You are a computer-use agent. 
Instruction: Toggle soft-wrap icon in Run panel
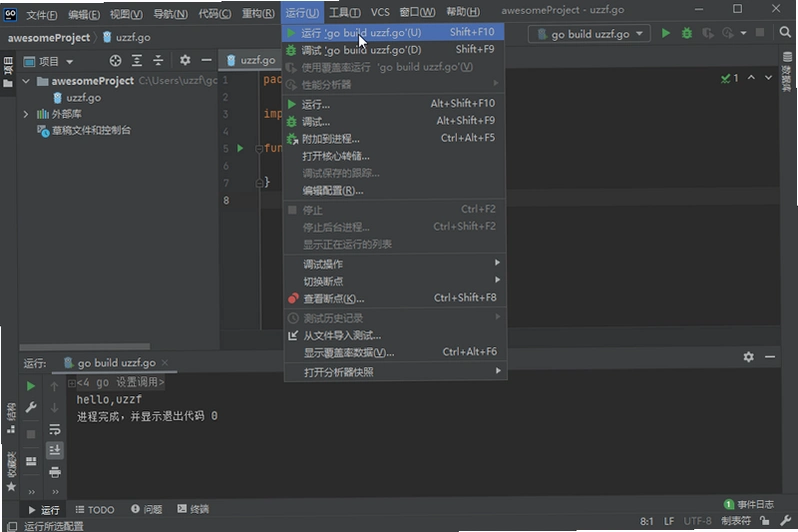click(55, 429)
